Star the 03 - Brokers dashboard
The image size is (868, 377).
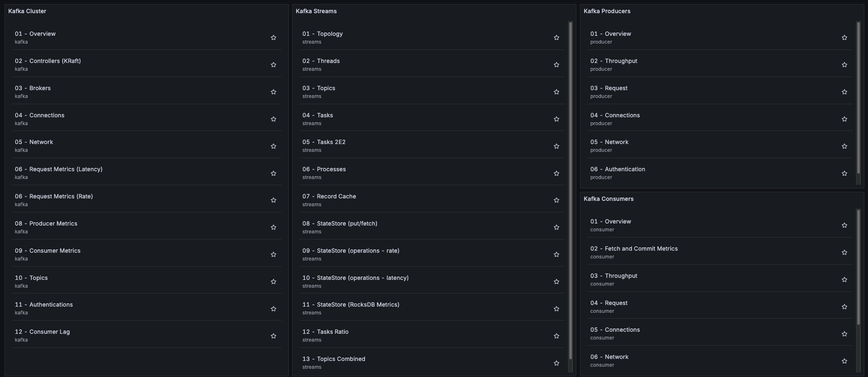(274, 92)
